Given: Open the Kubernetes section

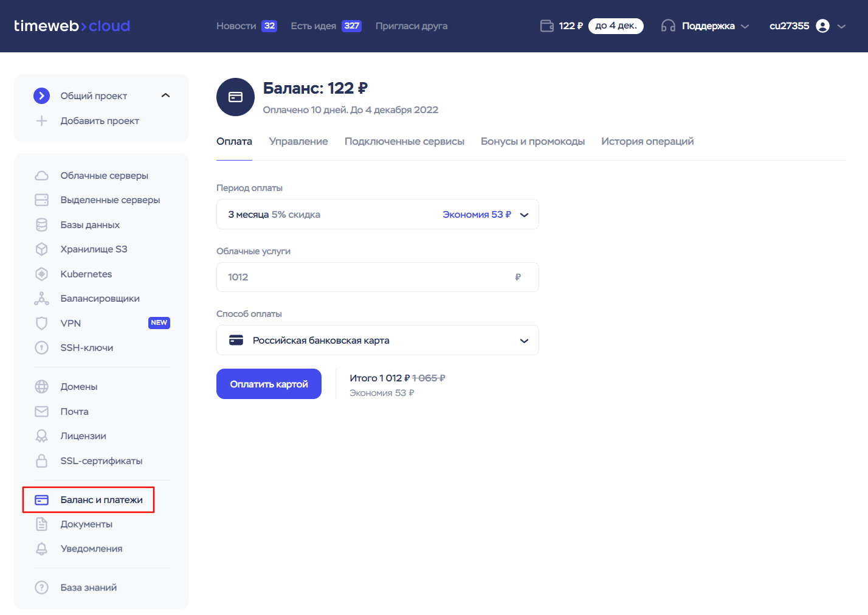Looking at the screenshot, I should pos(86,274).
